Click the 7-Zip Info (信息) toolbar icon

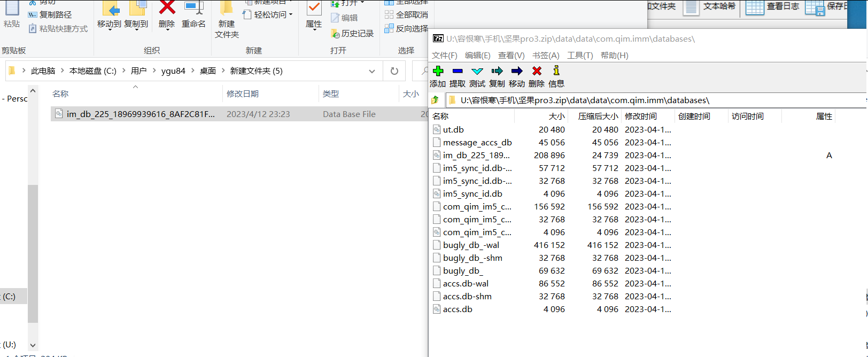pyautogui.click(x=556, y=71)
